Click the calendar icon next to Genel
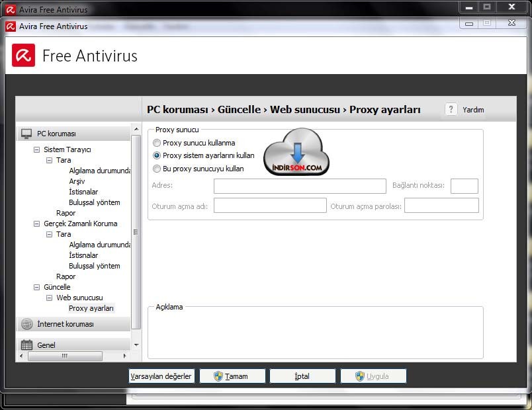Screen dimensions: 532x410 (x=26, y=345)
